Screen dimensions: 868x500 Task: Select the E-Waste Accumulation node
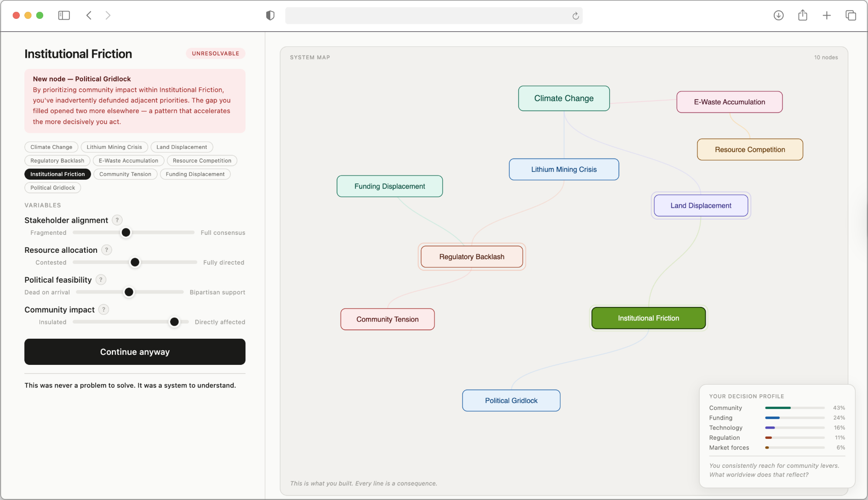pyautogui.click(x=729, y=102)
